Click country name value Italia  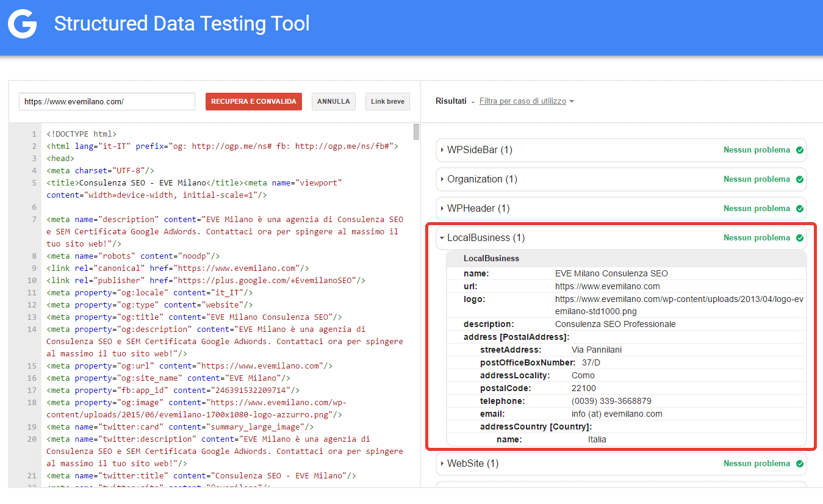tap(597, 440)
